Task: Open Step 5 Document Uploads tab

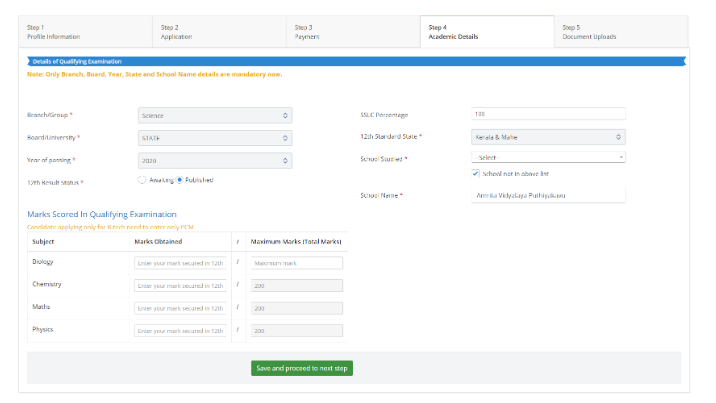Action: [620, 32]
